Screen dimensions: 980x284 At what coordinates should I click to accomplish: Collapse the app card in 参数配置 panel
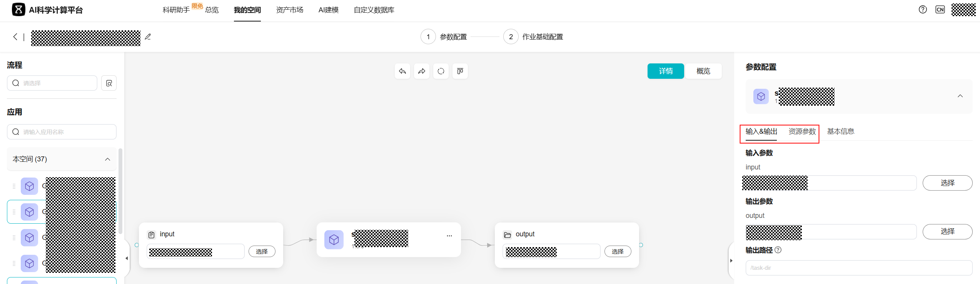(960, 96)
